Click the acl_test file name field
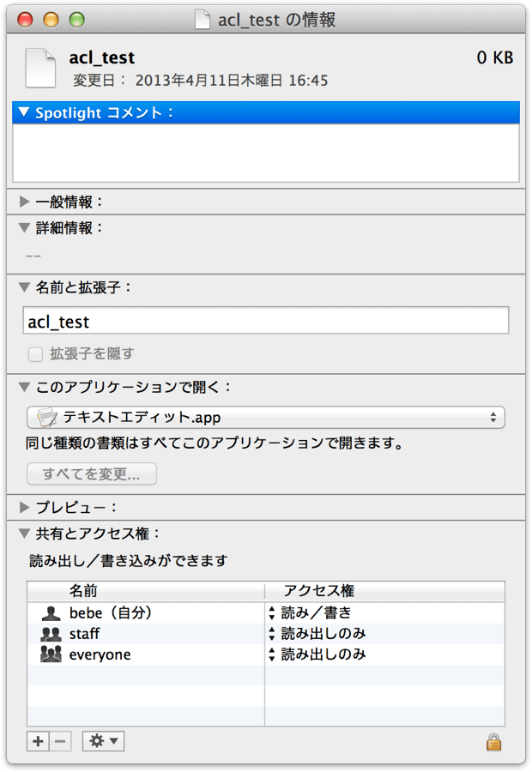Screen dimensions: 532x772 pos(266,321)
